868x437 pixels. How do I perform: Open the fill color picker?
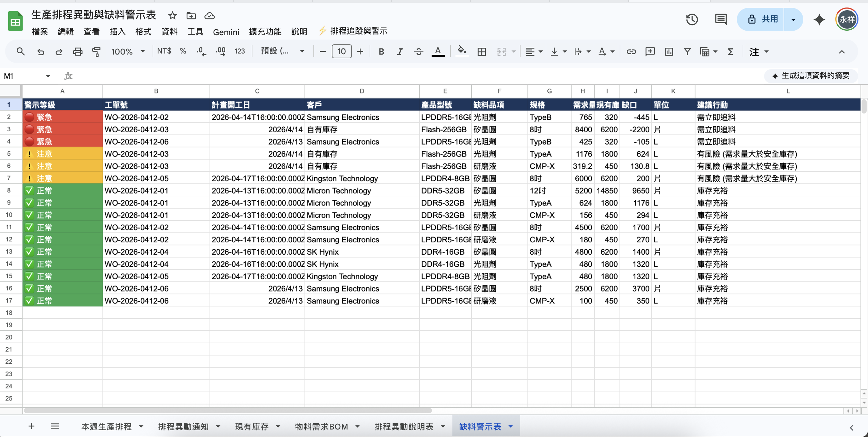(x=462, y=51)
